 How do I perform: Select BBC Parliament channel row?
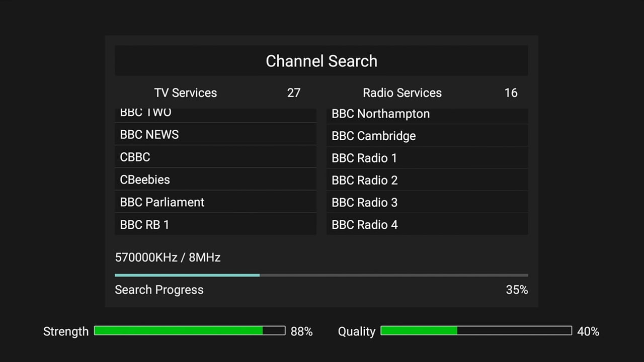click(215, 202)
